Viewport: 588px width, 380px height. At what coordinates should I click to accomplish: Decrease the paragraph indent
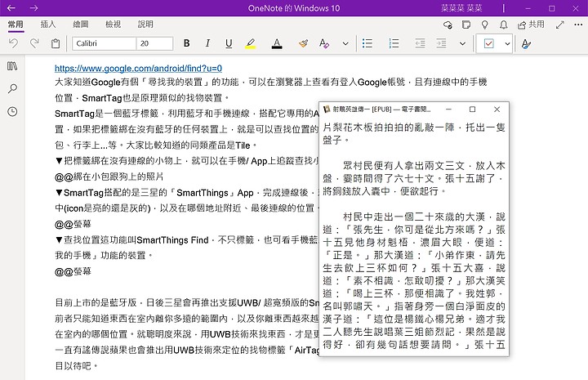(421, 43)
